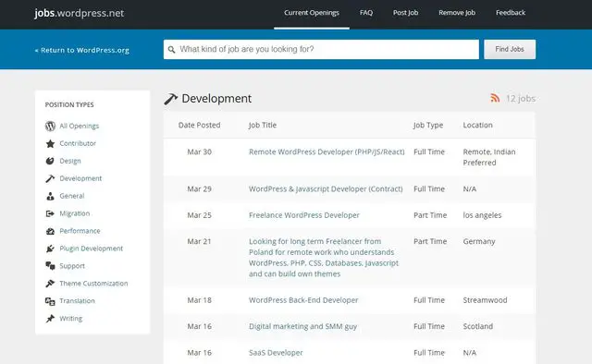Click the Date Posted column header

(x=200, y=126)
